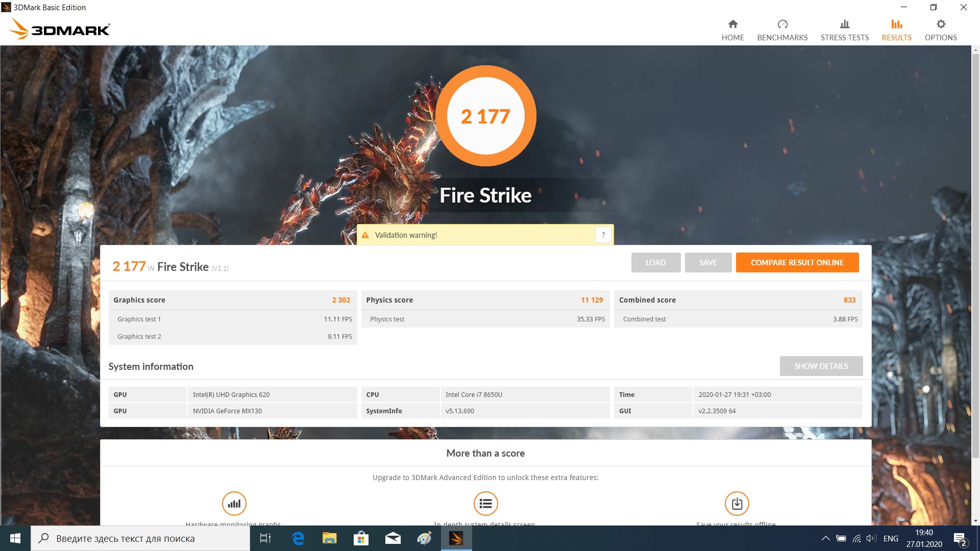Launch Microsoft Edge from taskbar
Image resolution: width=980 pixels, height=551 pixels.
click(x=298, y=538)
